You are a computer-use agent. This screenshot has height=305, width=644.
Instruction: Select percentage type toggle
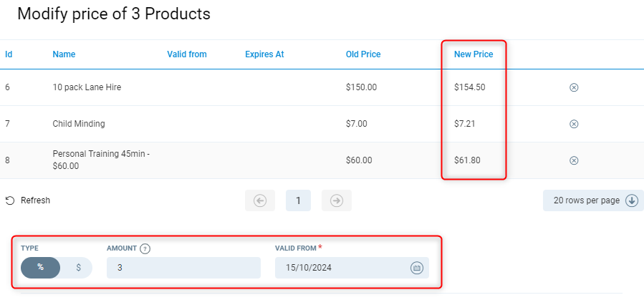[x=40, y=268]
